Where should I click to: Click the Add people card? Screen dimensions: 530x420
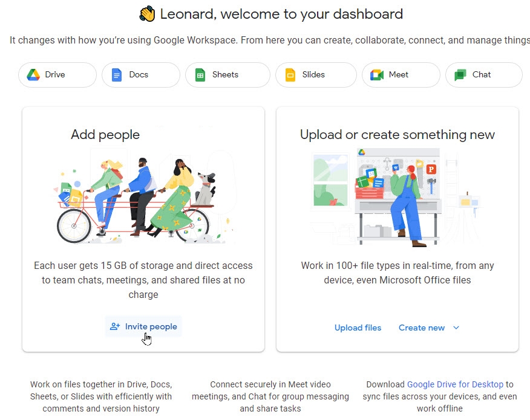[x=143, y=230]
